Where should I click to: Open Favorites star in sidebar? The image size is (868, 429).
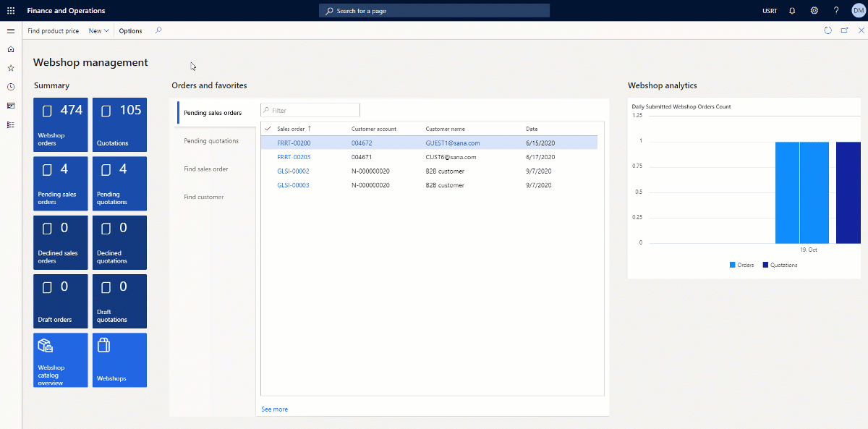11,68
